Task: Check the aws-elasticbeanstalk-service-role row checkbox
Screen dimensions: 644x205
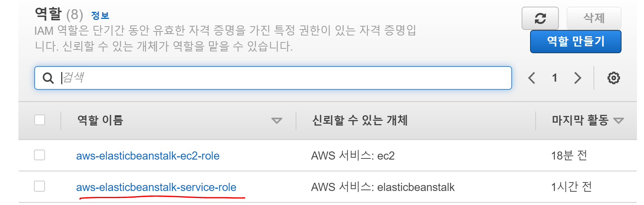Action: tap(39, 186)
